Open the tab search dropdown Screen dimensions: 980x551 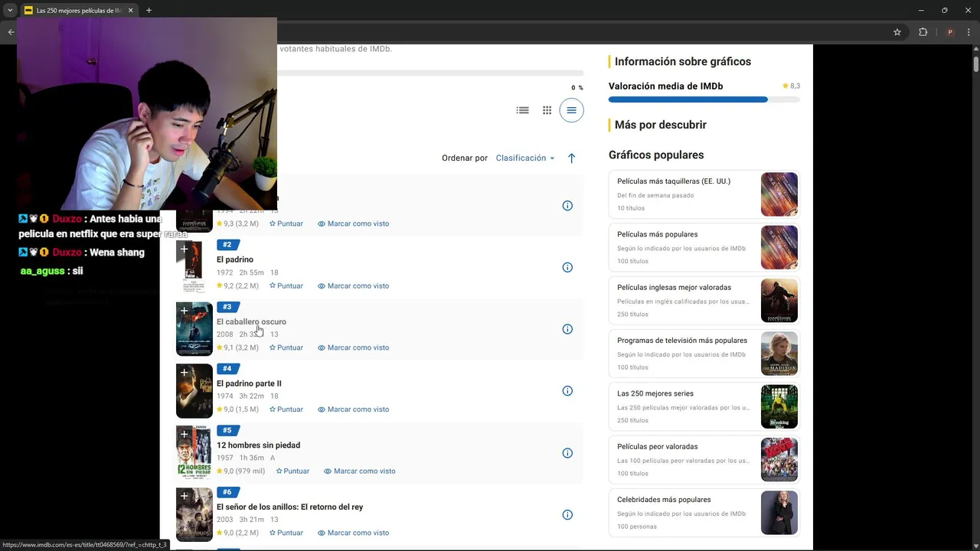tap(10, 11)
